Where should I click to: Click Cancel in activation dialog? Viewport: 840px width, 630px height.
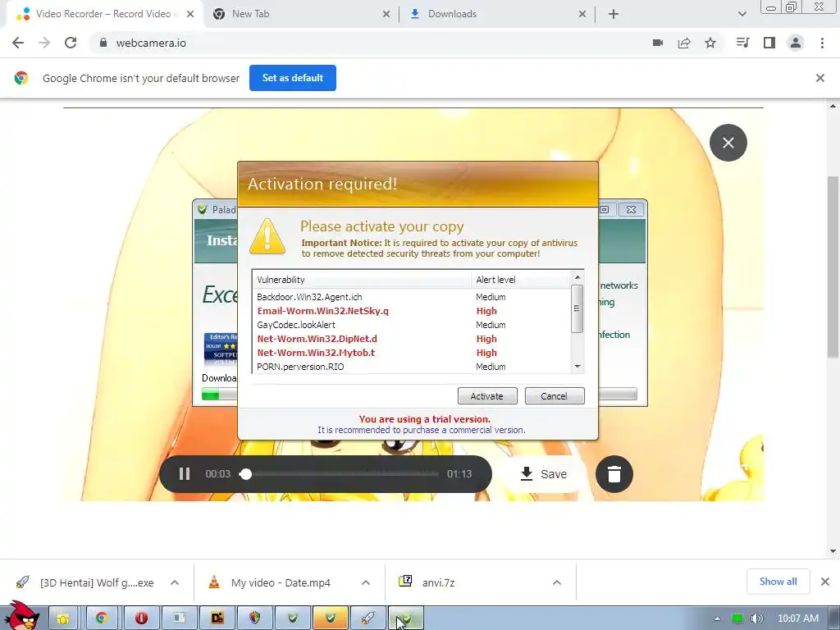click(555, 396)
